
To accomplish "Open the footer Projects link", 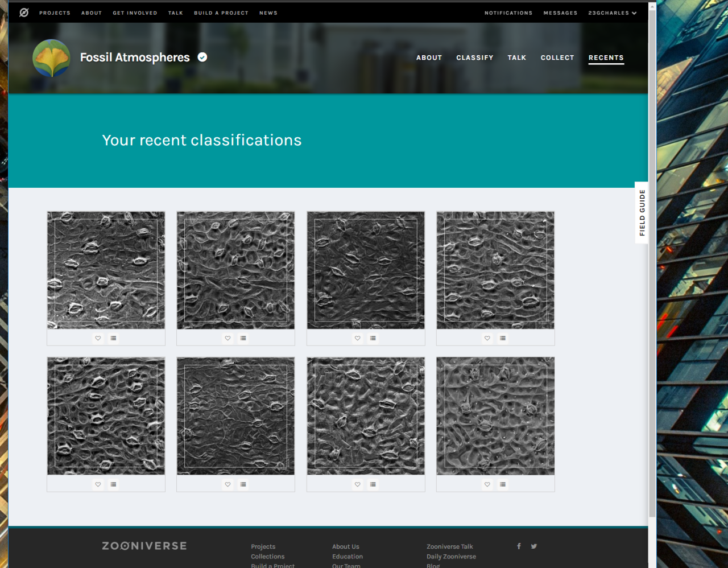I will pyautogui.click(x=263, y=546).
